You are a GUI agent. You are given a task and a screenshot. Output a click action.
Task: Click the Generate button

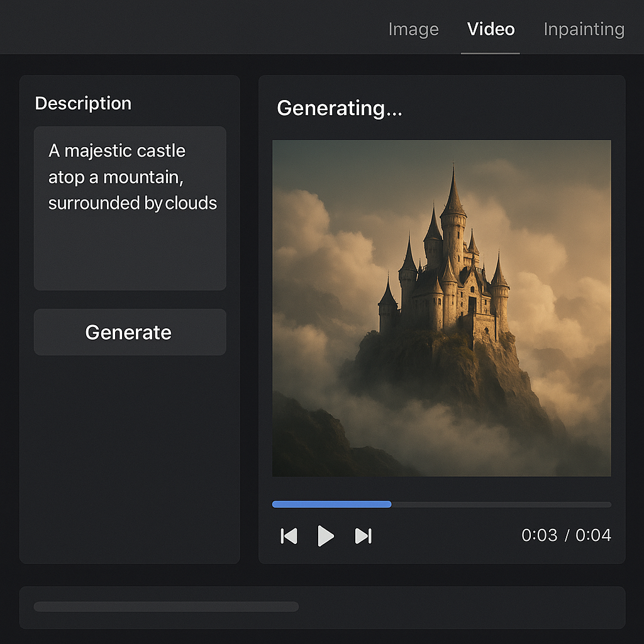(130, 332)
